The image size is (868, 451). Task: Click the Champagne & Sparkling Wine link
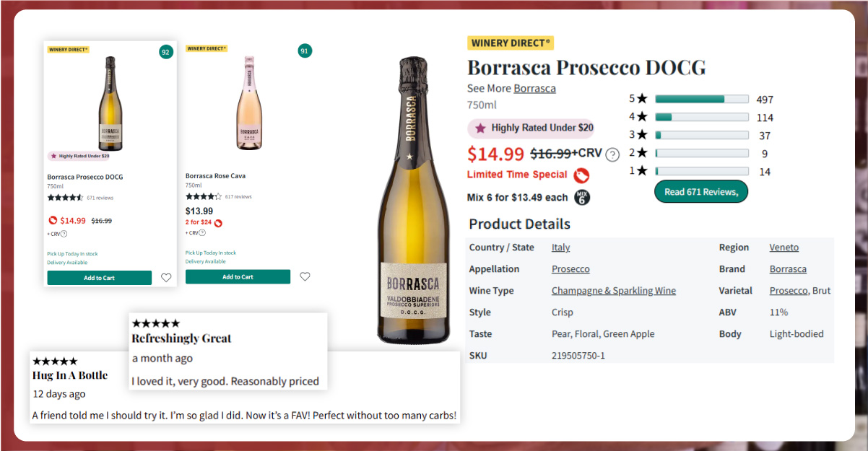point(613,291)
